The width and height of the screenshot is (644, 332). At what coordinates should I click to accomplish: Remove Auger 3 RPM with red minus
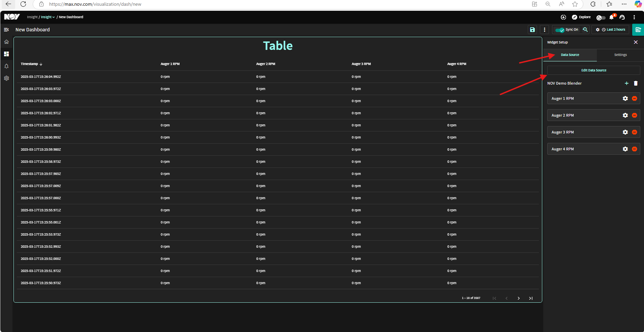(634, 132)
